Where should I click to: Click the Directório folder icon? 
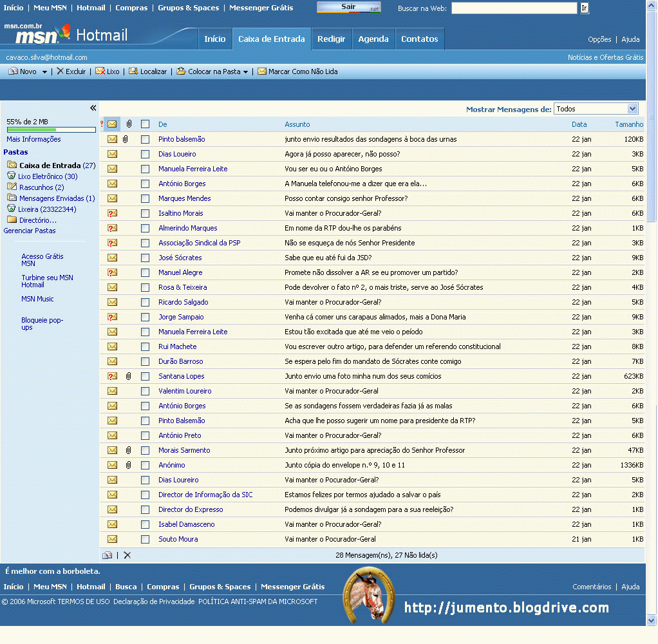[x=12, y=220]
